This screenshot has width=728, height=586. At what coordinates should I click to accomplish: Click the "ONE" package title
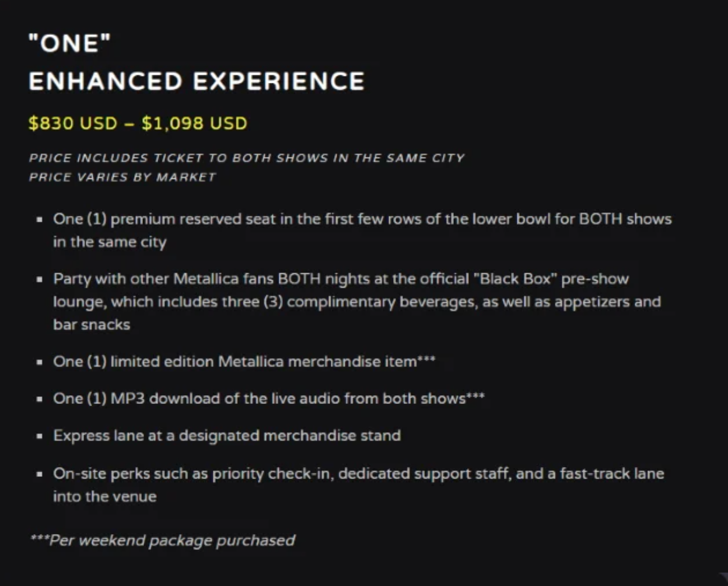coord(69,43)
